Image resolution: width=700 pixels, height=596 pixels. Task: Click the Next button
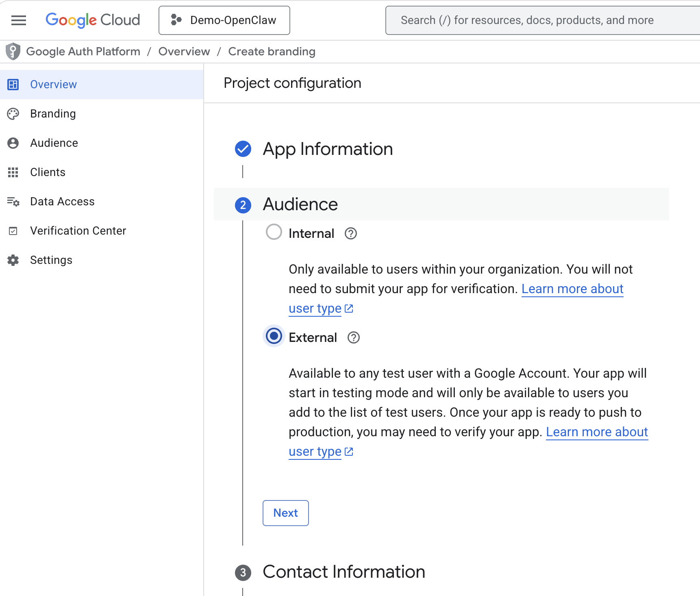point(285,513)
